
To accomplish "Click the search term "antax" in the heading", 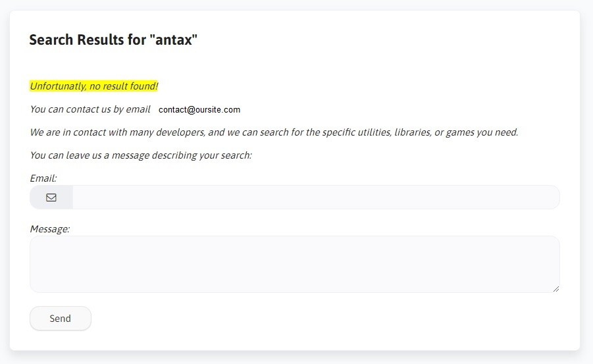I will coord(174,40).
